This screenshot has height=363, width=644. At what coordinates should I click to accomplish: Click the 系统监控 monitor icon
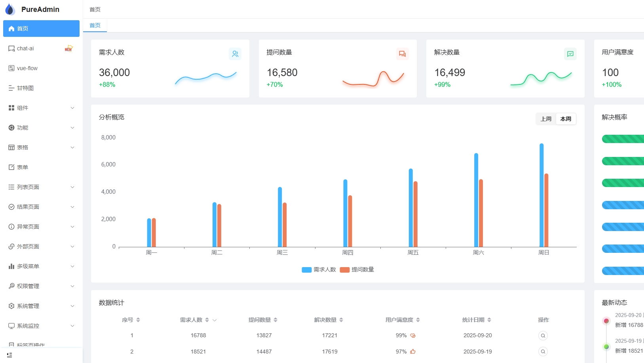11,326
